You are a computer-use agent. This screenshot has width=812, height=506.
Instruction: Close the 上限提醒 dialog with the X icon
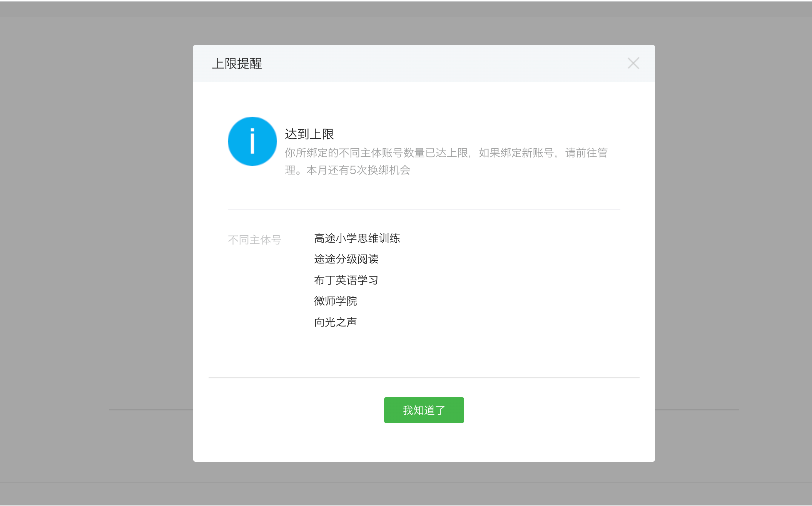pyautogui.click(x=633, y=64)
